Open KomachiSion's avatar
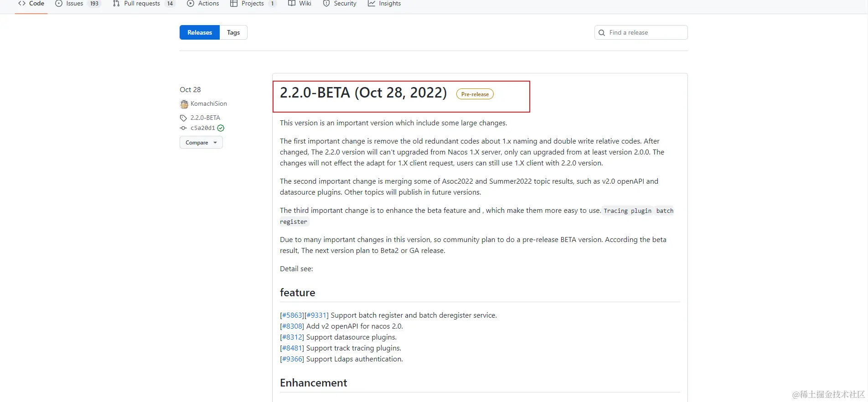This screenshot has height=402, width=868. 184,104
